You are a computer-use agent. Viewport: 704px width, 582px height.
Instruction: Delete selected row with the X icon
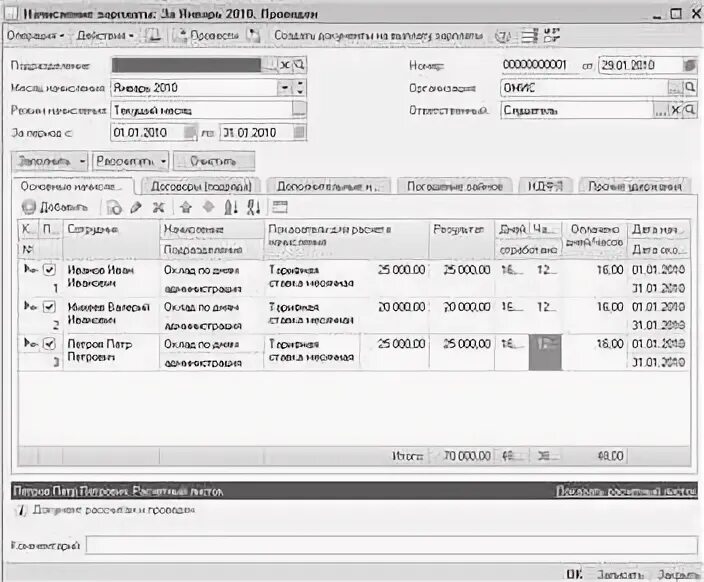pyautogui.click(x=158, y=207)
